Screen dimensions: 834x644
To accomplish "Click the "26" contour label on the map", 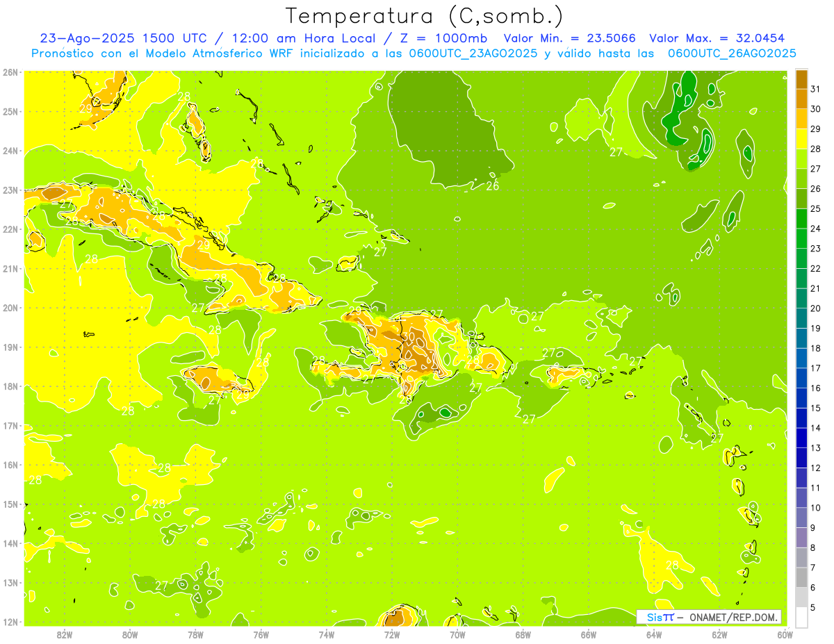I will (x=493, y=185).
